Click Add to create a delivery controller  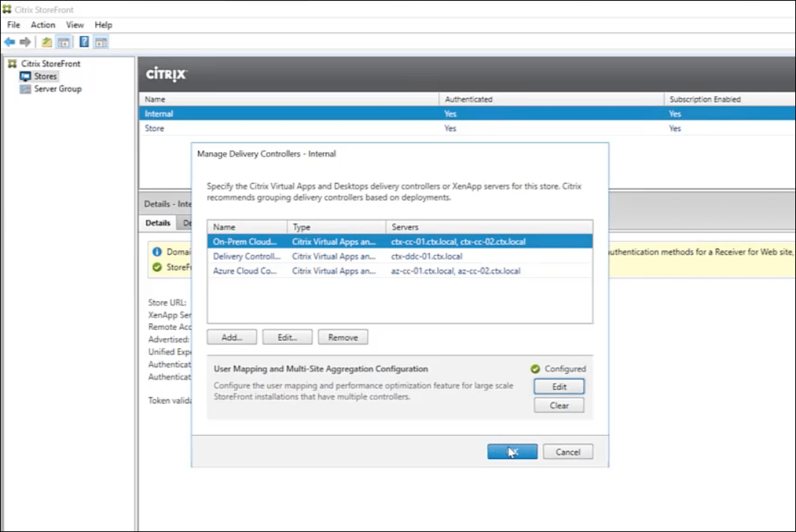(x=231, y=337)
